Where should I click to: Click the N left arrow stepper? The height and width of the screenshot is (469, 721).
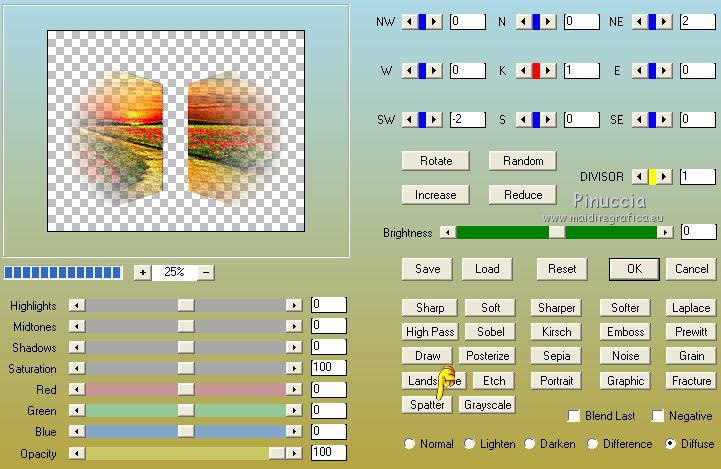tap(523, 22)
